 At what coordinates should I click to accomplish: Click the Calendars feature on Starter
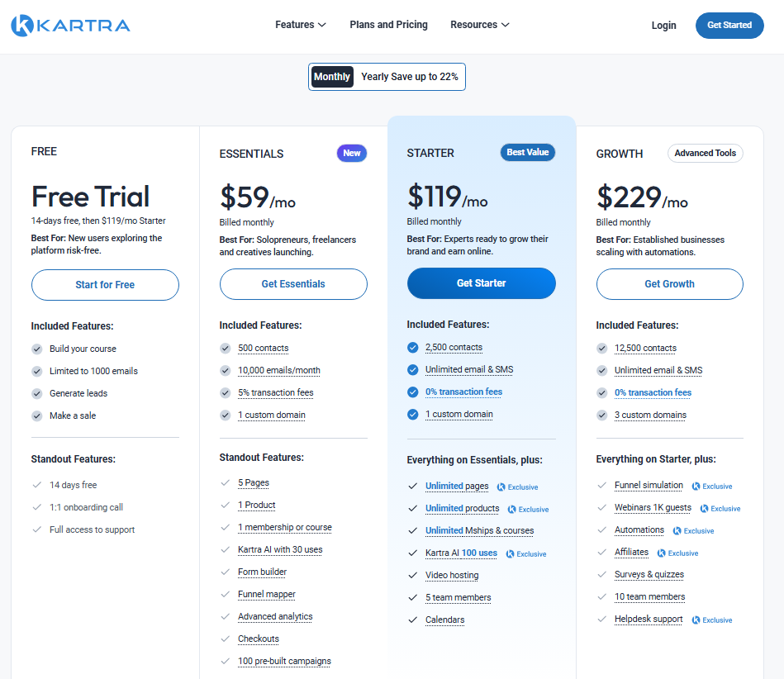[445, 620]
